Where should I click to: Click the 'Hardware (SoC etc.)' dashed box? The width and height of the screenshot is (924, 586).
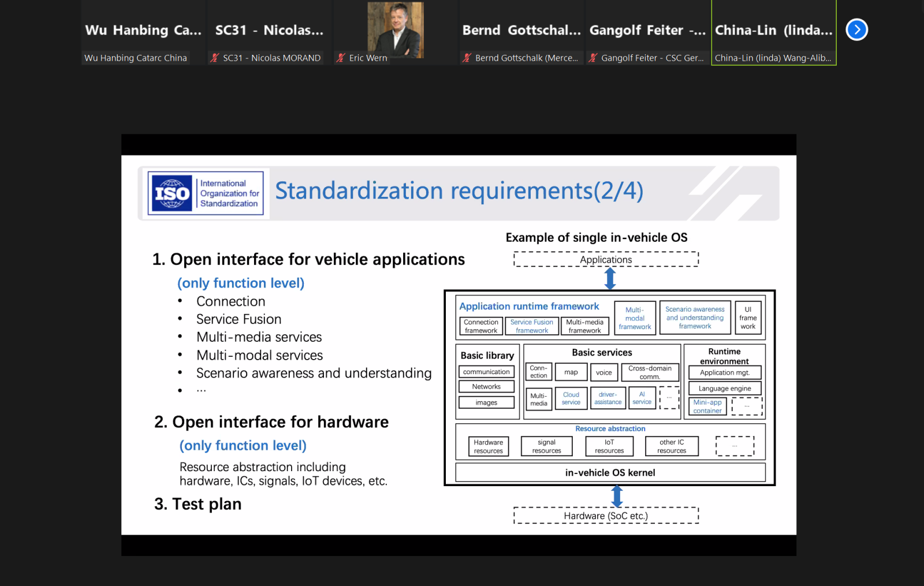pyautogui.click(x=606, y=516)
